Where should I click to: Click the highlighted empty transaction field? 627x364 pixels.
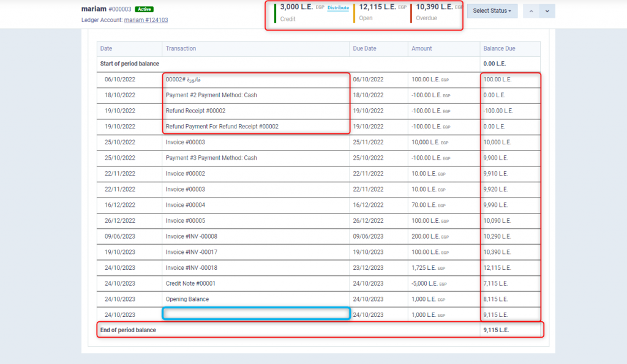click(x=256, y=314)
